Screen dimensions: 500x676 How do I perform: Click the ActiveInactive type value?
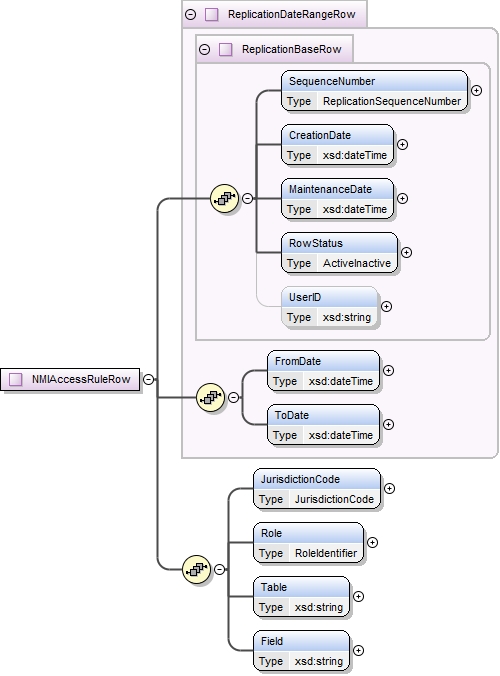click(x=357, y=263)
